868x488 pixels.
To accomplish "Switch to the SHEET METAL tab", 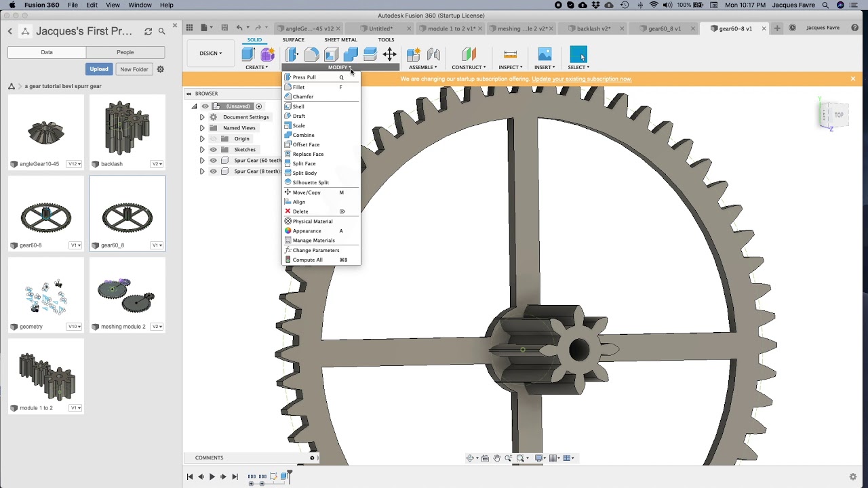I will tap(340, 40).
